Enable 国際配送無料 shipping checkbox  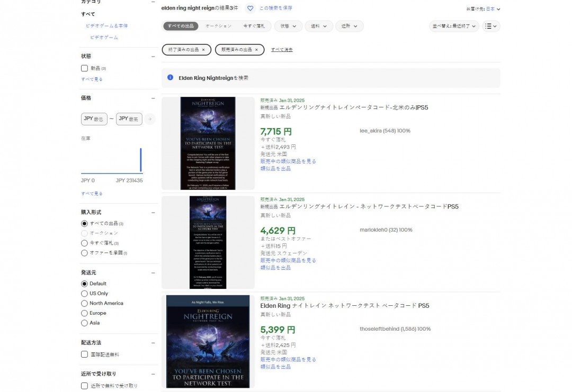[x=84, y=354]
